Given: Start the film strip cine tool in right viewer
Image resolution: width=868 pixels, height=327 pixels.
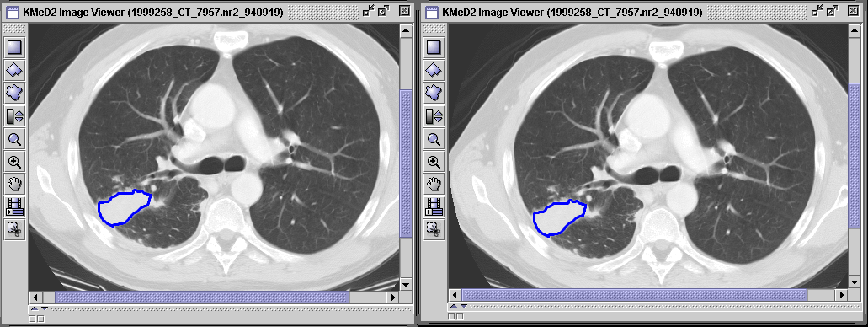Looking at the screenshot, I should pos(434,206).
